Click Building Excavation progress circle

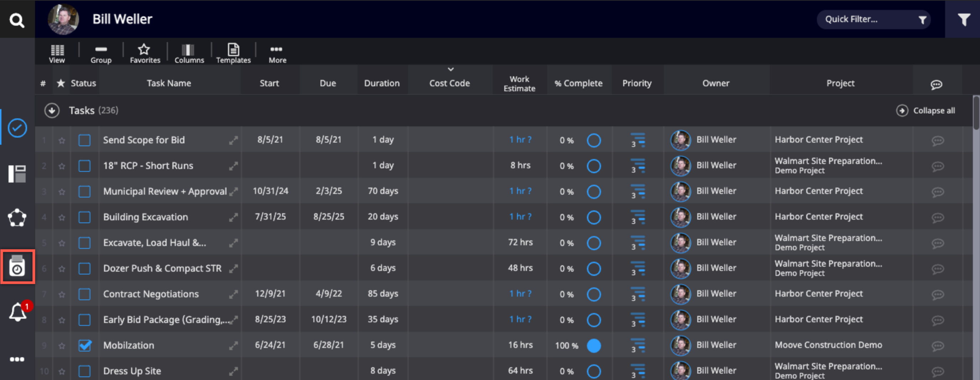coord(594,217)
